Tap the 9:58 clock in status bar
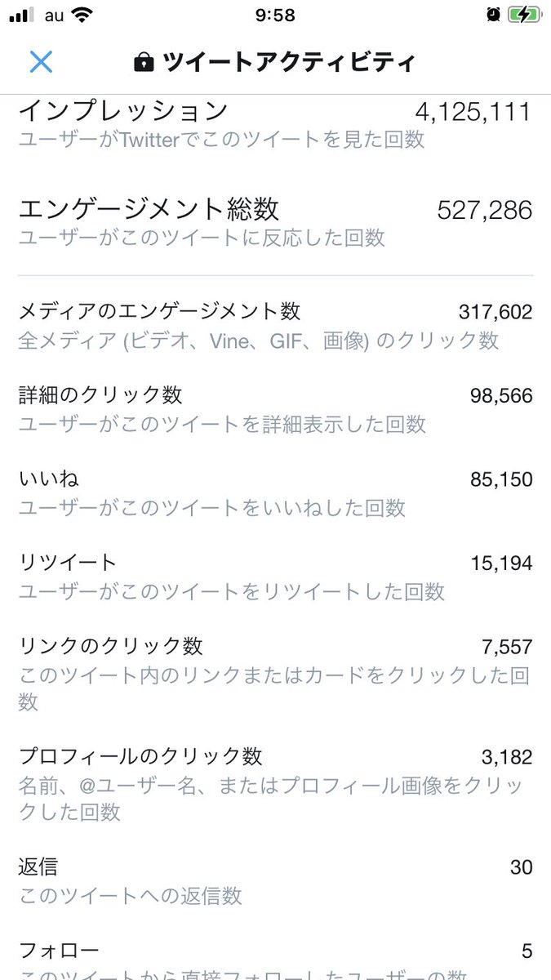Screen dimensions: 551x980 point(275,15)
